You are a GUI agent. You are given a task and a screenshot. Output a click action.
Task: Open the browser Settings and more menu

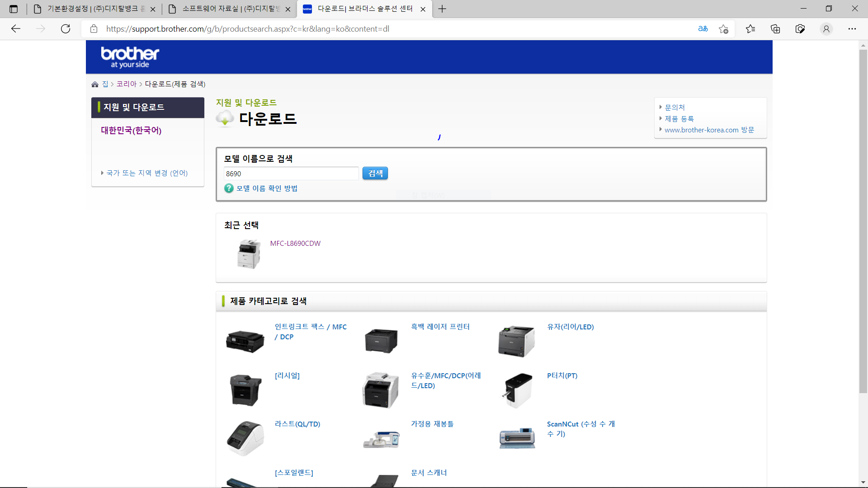pyautogui.click(x=852, y=29)
